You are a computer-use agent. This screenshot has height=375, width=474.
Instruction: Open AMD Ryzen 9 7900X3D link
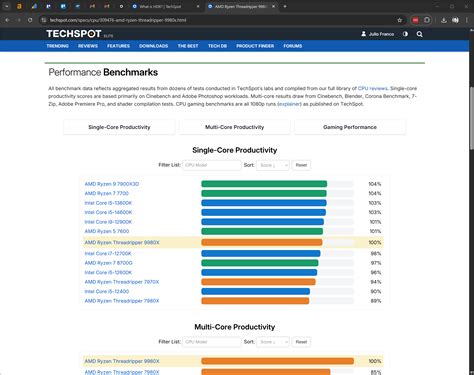pos(112,184)
